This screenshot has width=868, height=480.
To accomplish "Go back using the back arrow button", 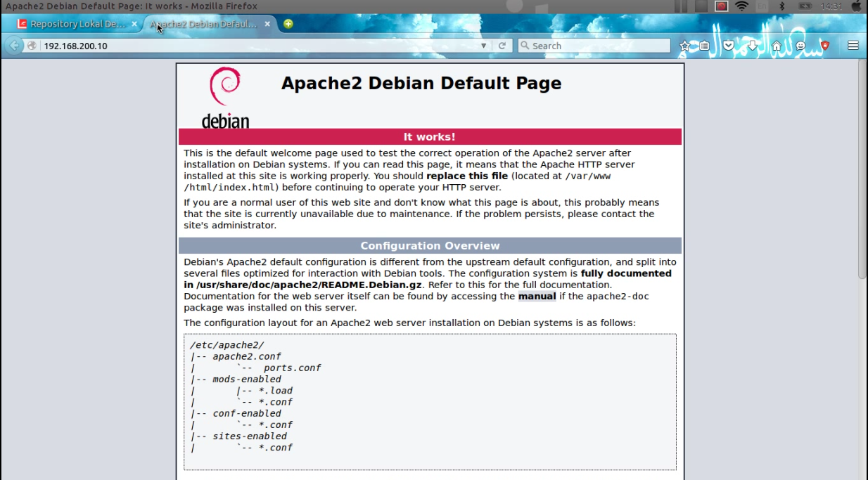I will (14, 46).
